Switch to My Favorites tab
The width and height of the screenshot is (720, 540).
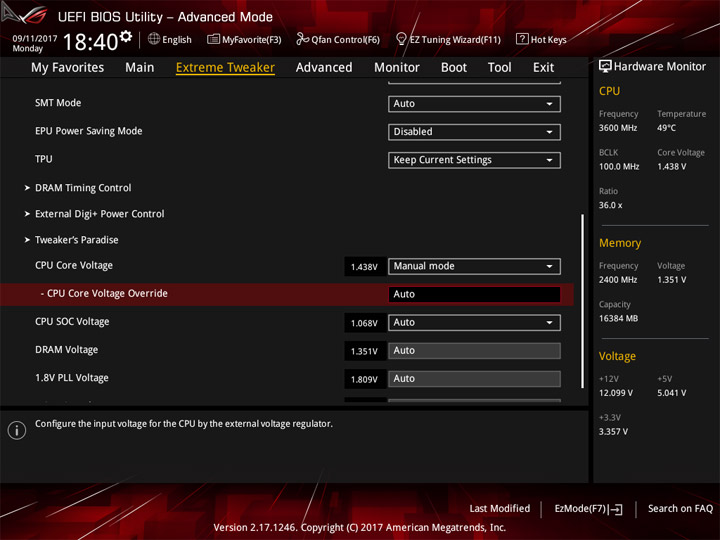[68, 68]
